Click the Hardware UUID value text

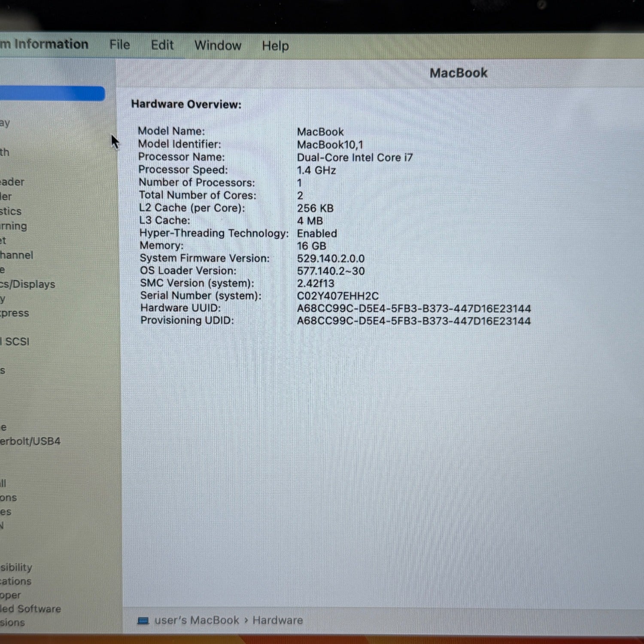tap(413, 309)
